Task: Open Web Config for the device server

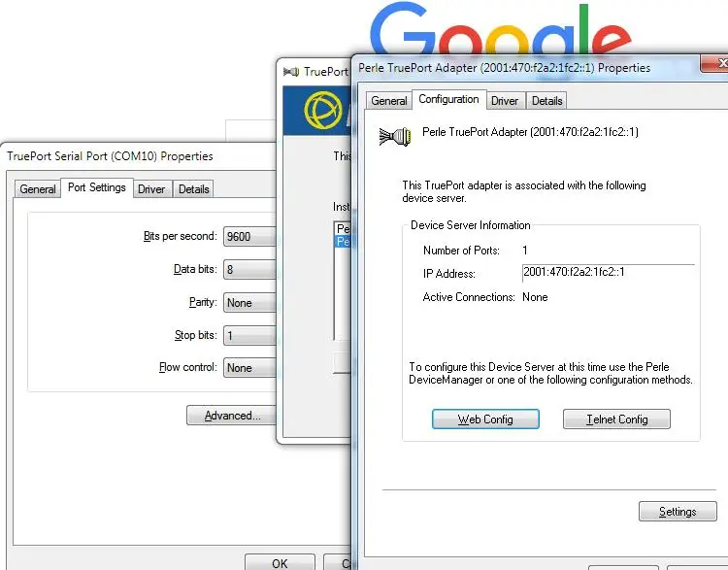Action: point(485,419)
